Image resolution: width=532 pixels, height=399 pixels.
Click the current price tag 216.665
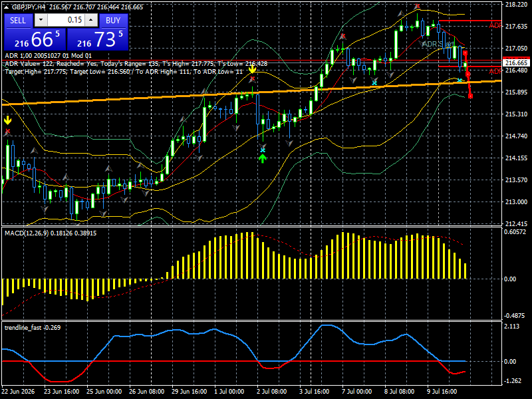point(516,63)
